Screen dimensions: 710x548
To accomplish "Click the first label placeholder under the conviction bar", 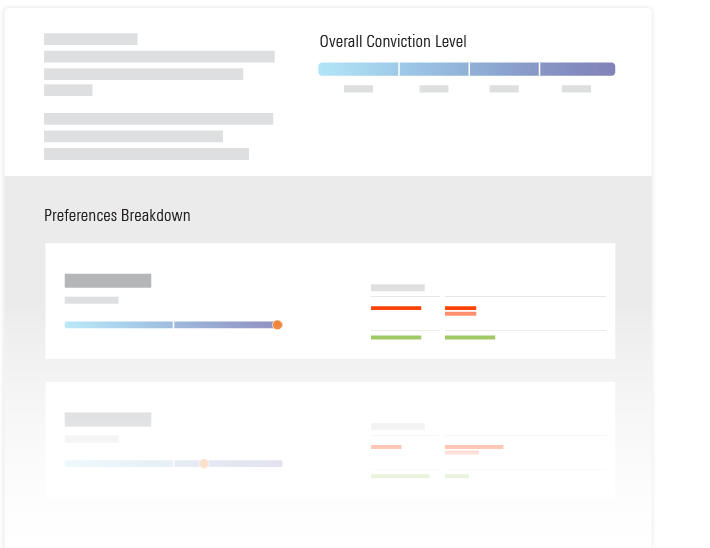I will (358, 89).
